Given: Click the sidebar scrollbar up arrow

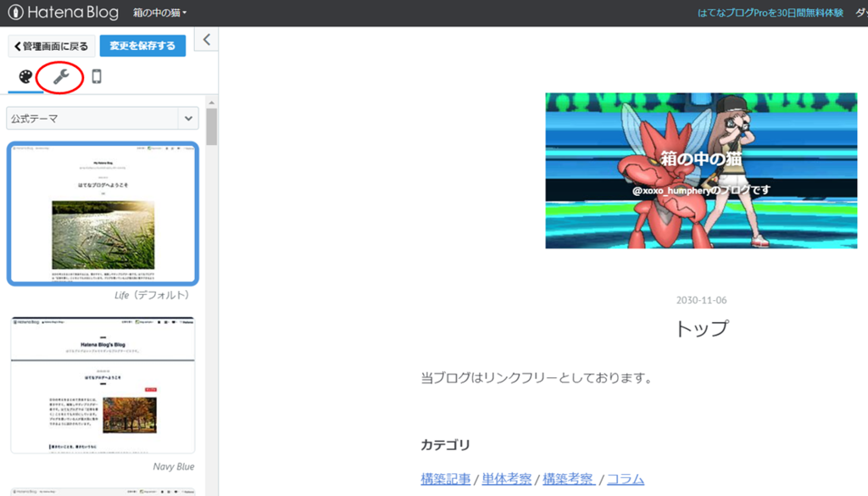Looking at the screenshot, I should [x=211, y=103].
